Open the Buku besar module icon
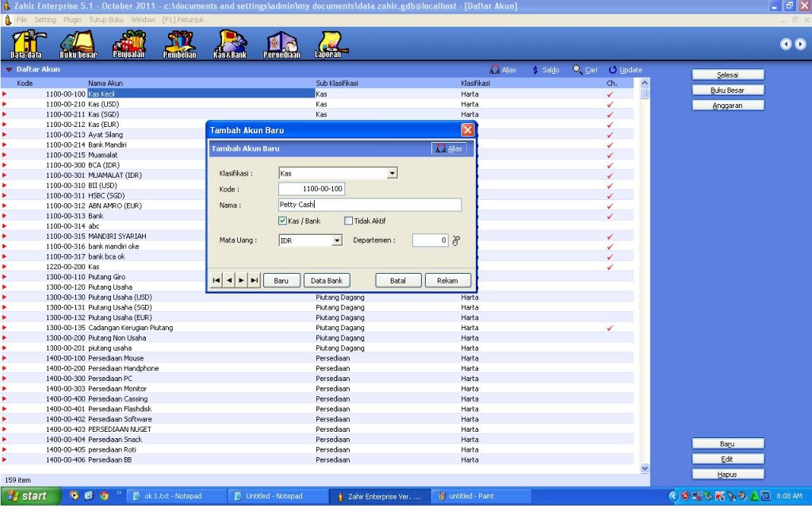Viewport: 812px width, 508px height. [x=79, y=44]
